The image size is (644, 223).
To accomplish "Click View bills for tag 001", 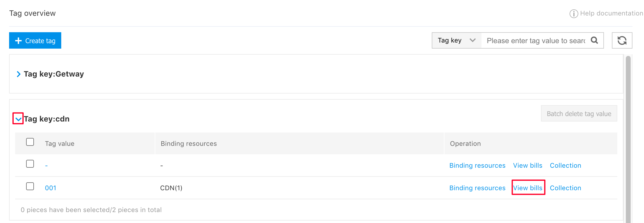I will click(x=528, y=188).
